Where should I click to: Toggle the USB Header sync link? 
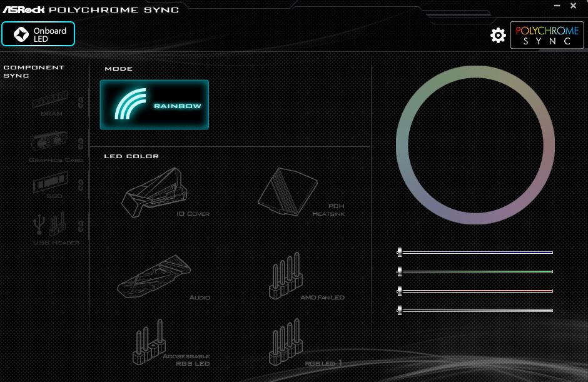coord(81,226)
